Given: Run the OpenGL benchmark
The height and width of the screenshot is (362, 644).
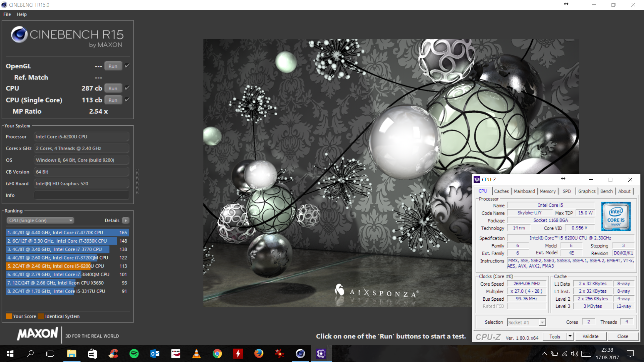Looking at the screenshot, I should point(113,66).
